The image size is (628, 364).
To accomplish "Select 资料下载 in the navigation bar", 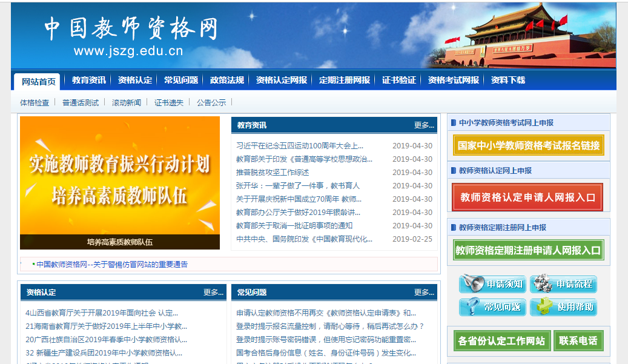I will [508, 80].
